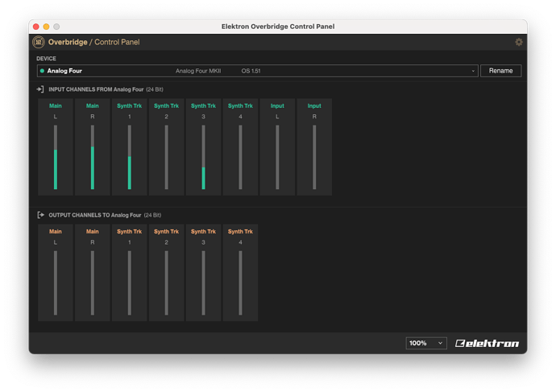This screenshot has width=556, height=392.
Task: Minimize window with the yellow button
Action: [x=46, y=27]
